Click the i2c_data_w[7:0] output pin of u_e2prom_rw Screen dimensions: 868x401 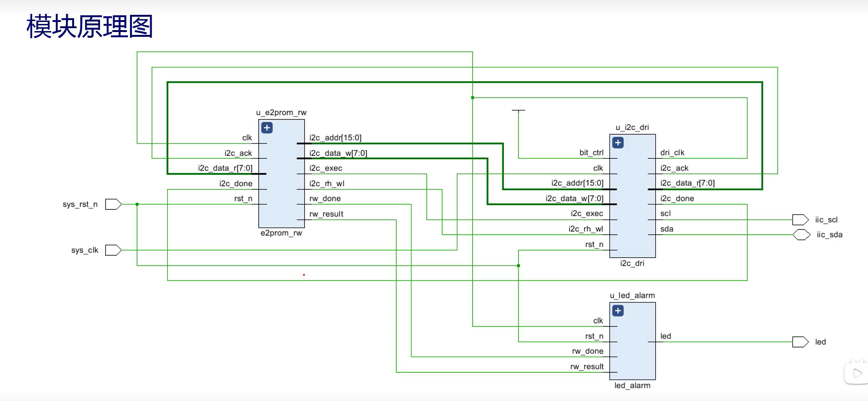point(338,153)
